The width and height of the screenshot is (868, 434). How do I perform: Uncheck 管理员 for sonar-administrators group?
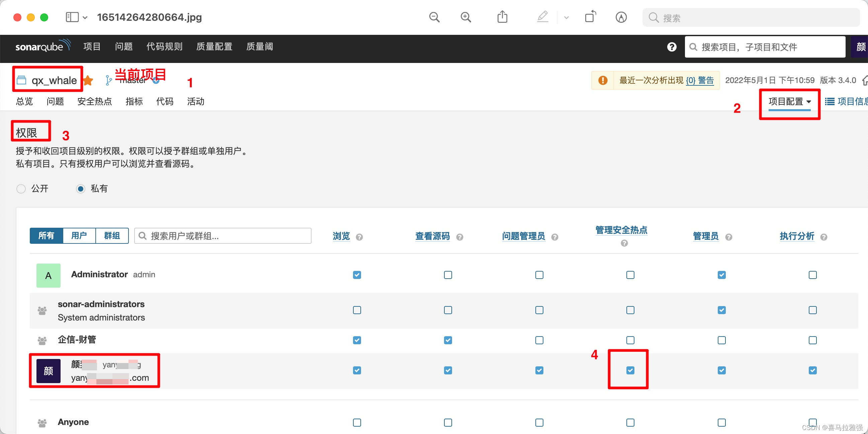[721, 310]
